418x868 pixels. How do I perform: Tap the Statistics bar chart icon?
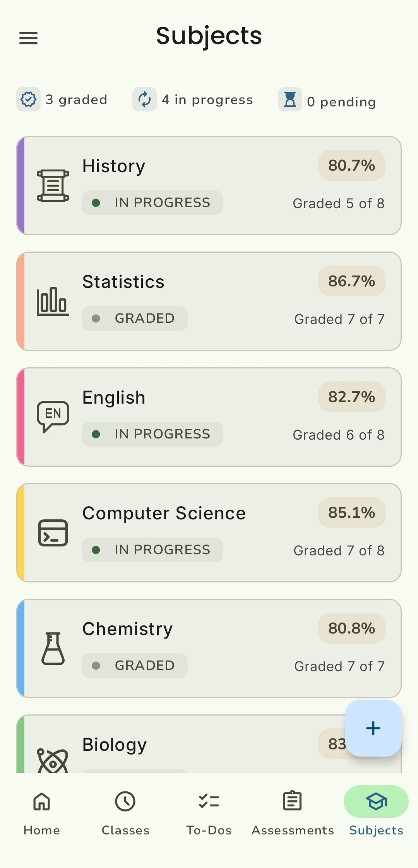point(53,301)
